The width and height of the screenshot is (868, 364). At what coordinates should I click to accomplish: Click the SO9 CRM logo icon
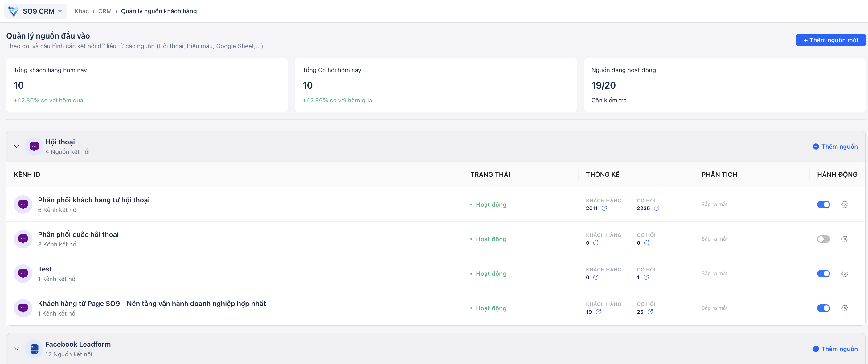(x=14, y=11)
